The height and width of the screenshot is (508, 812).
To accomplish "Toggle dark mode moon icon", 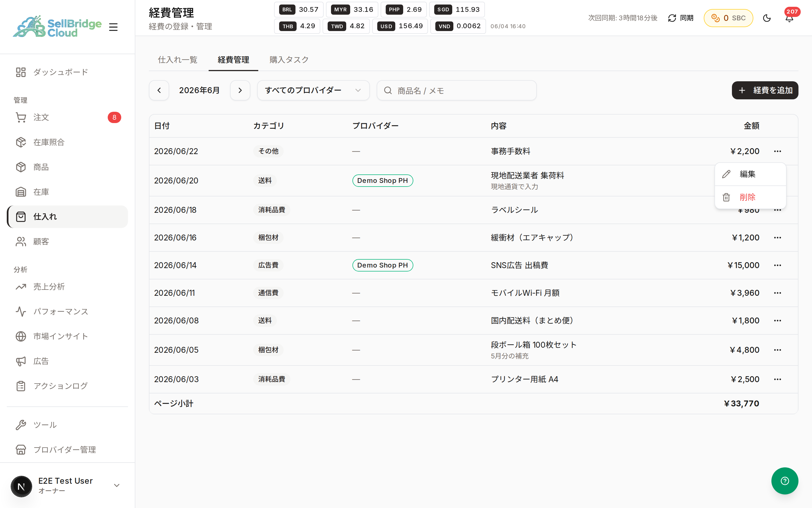I will point(767,18).
